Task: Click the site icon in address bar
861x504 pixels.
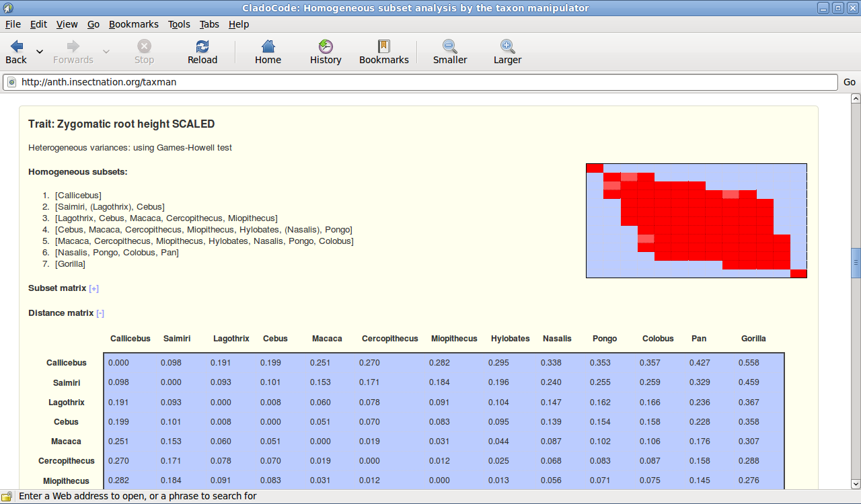Action: tap(11, 82)
